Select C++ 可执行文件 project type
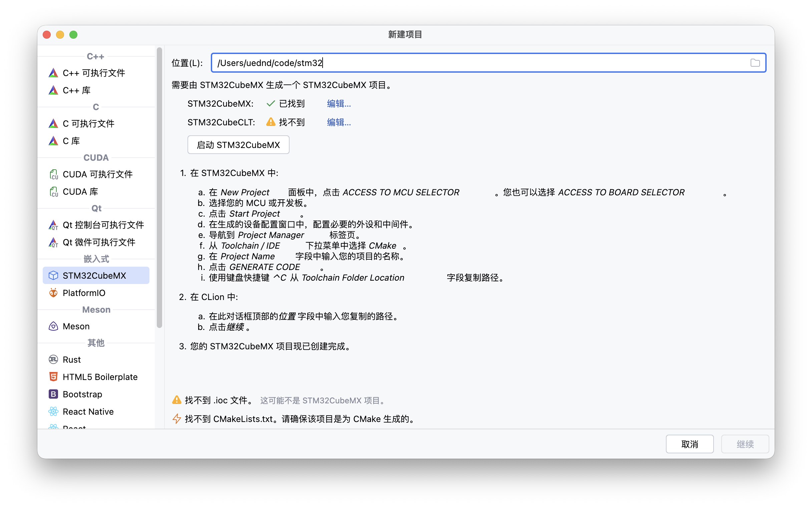 (x=96, y=73)
